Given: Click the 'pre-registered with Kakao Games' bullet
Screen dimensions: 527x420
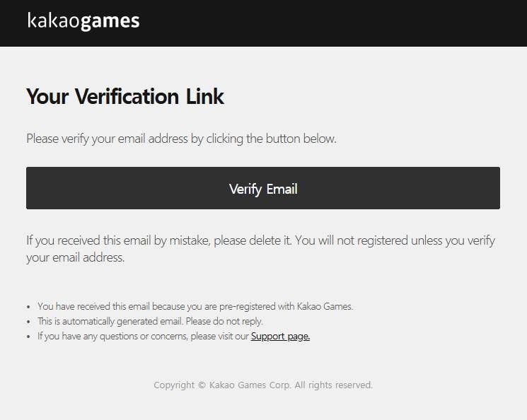Looking at the screenshot, I should tap(195, 306).
